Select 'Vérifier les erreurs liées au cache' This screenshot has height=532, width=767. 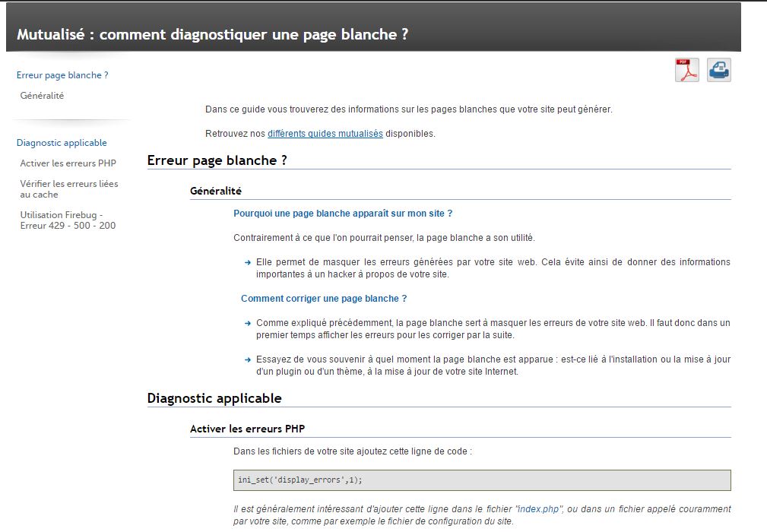click(x=69, y=189)
